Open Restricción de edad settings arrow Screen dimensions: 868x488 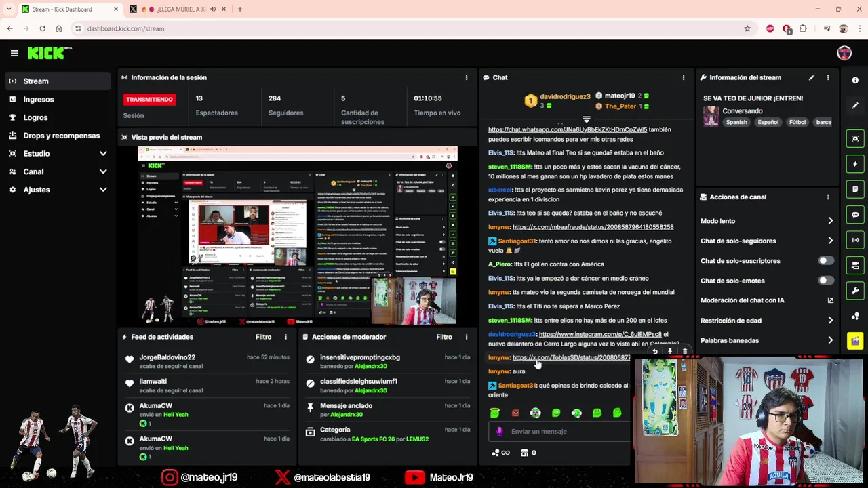[830, 321]
